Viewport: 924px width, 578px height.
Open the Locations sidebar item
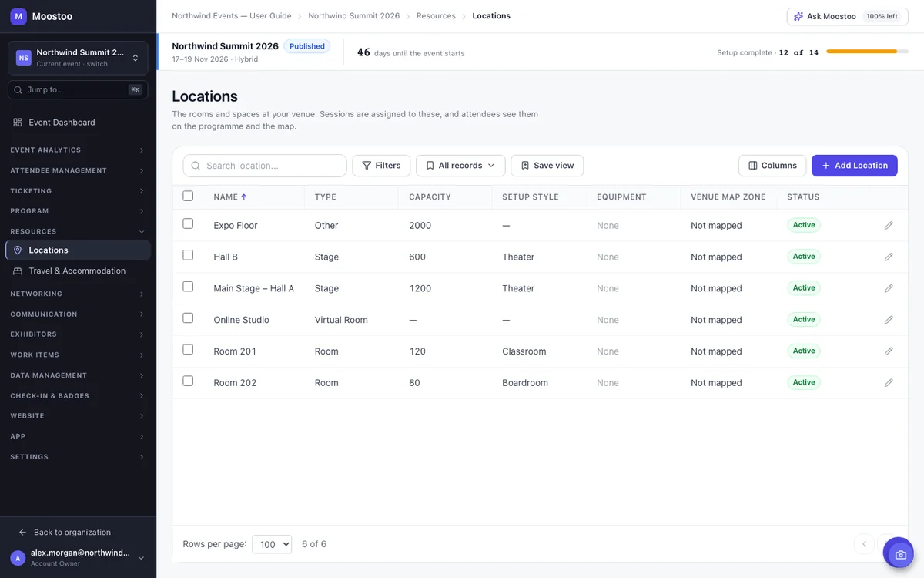tap(78, 250)
